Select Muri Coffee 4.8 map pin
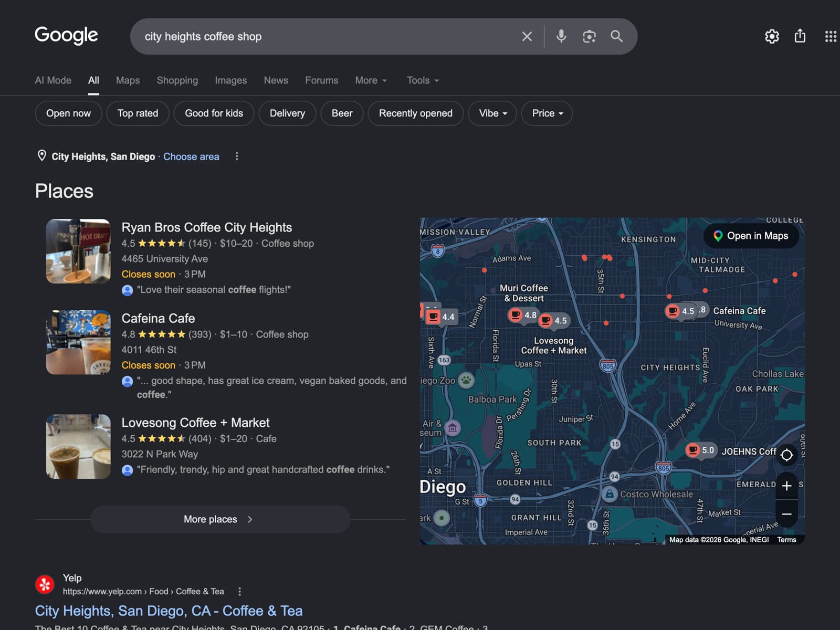Image resolution: width=840 pixels, height=630 pixels. point(523,315)
